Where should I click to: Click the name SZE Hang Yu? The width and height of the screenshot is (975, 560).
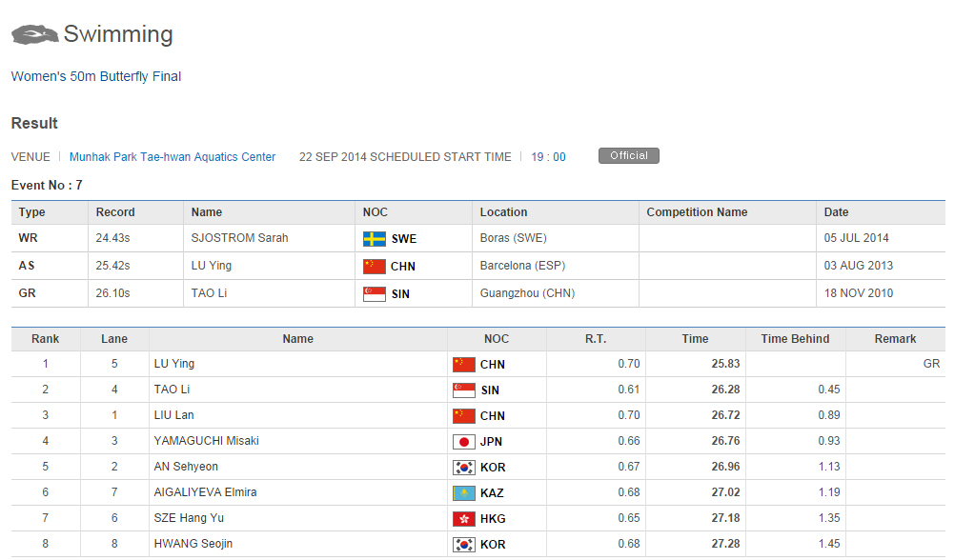point(189,518)
